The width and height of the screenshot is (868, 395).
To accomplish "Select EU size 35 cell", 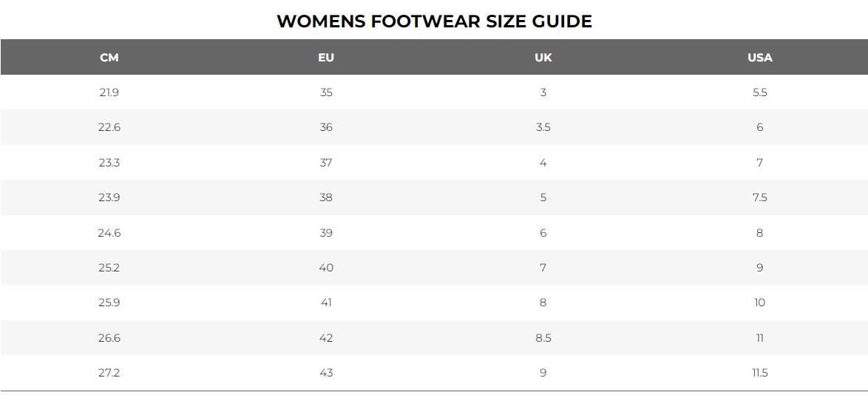I will [326, 92].
